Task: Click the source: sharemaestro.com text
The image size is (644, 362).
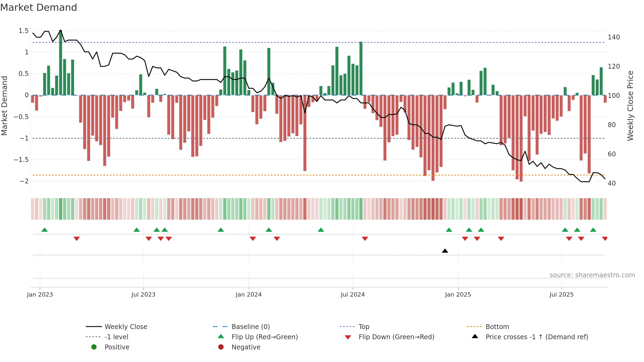Action: coord(592,275)
